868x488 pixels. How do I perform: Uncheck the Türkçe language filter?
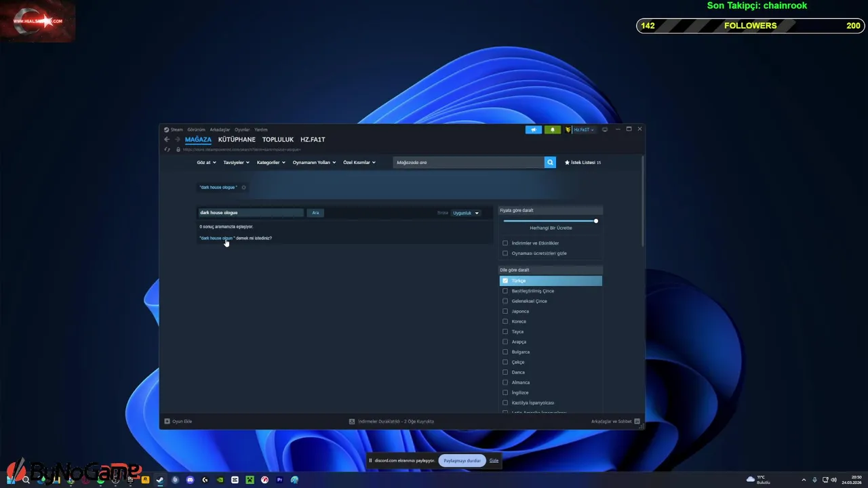[505, 281]
